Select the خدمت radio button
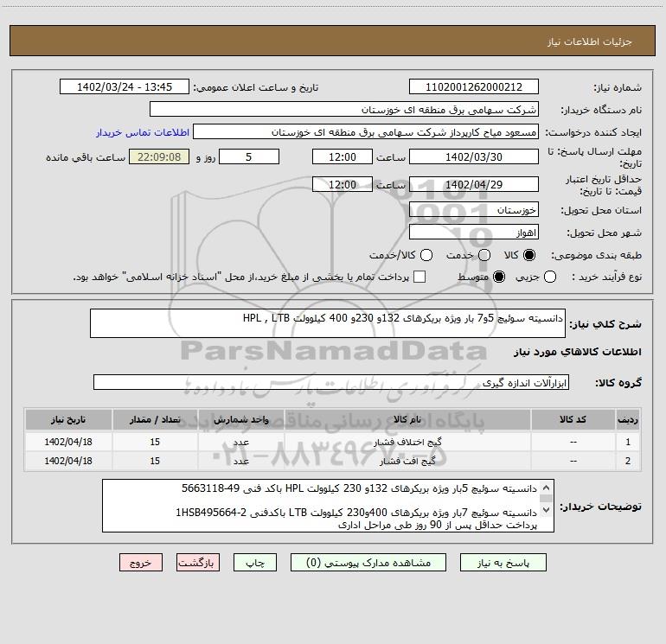This screenshot has width=666, height=644. pos(484,255)
